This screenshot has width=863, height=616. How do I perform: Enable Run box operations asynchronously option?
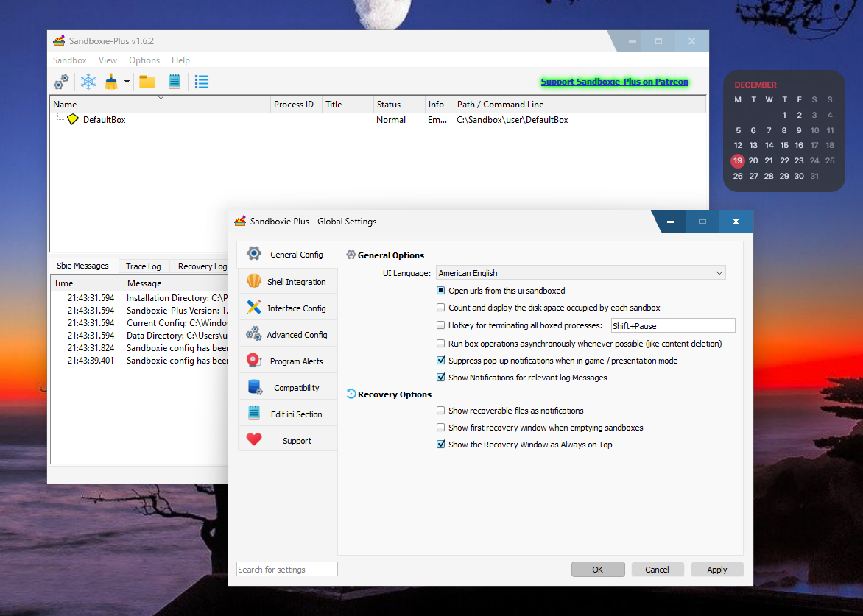[440, 343]
